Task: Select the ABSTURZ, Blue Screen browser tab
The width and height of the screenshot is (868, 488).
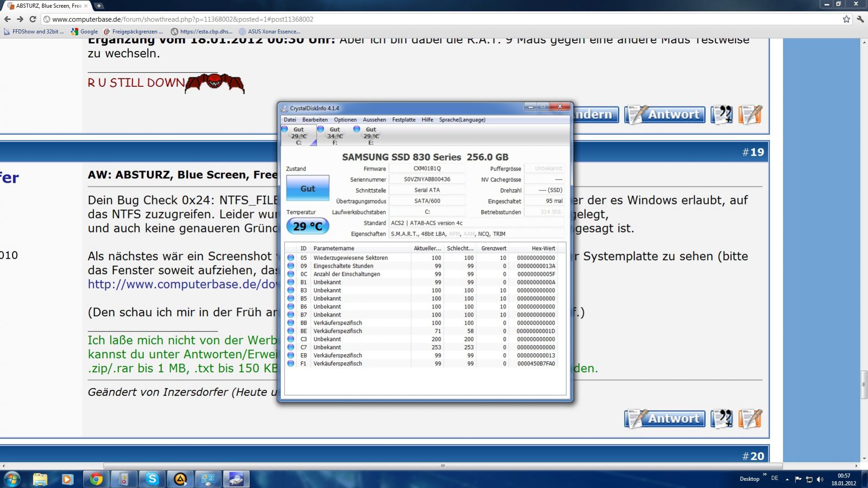Action: pos(47,6)
